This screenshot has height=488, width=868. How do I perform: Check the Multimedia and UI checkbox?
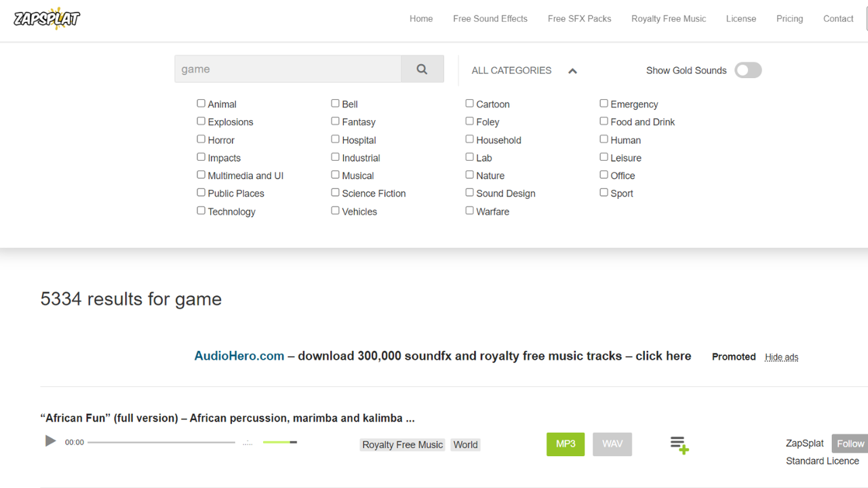[201, 174]
